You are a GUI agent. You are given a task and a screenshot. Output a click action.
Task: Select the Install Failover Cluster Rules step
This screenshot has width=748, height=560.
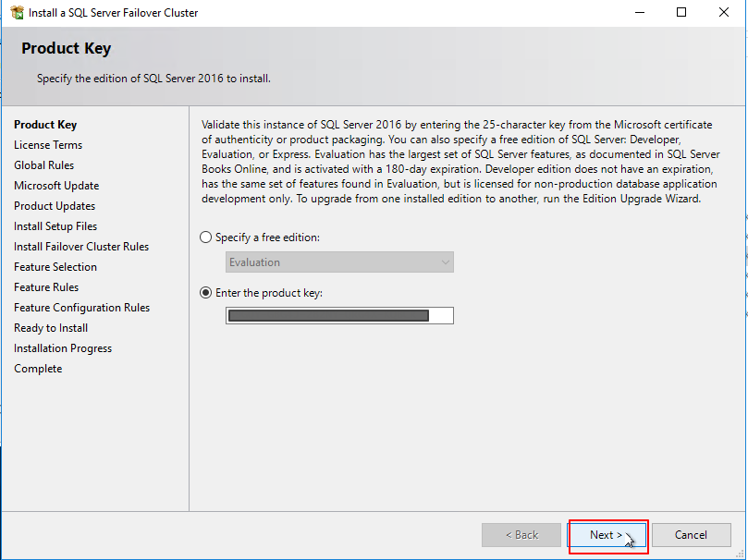click(x=80, y=246)
